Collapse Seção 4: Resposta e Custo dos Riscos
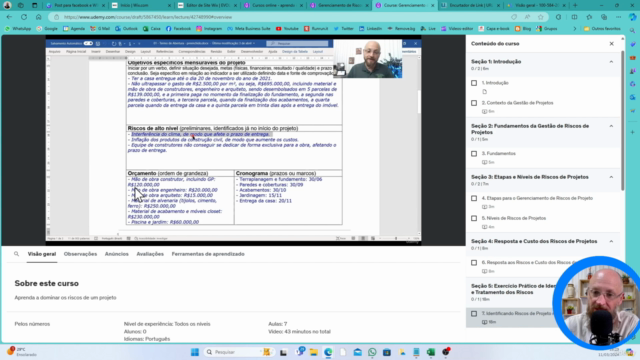Screen dimensions: 640x360 coord(611,241)
